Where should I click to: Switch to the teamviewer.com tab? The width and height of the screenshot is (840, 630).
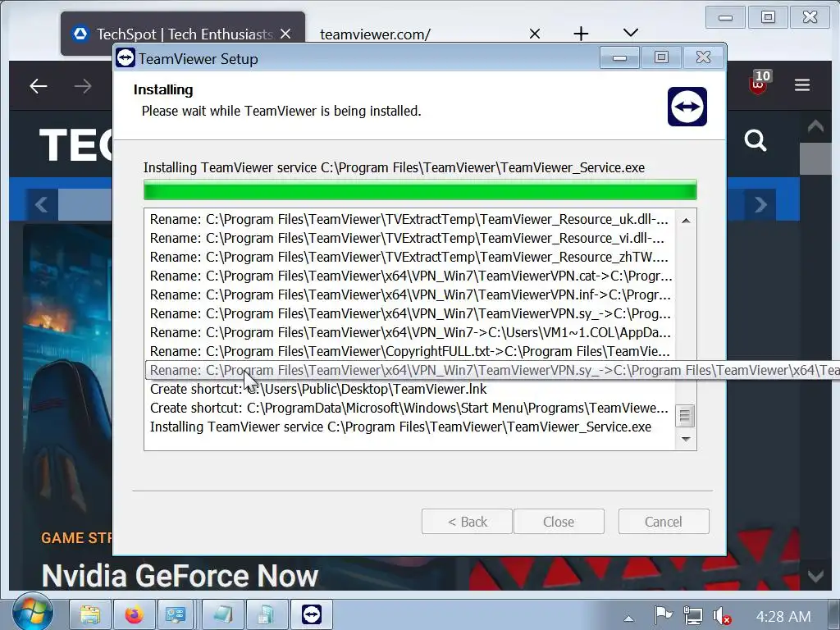pos(375,34)
